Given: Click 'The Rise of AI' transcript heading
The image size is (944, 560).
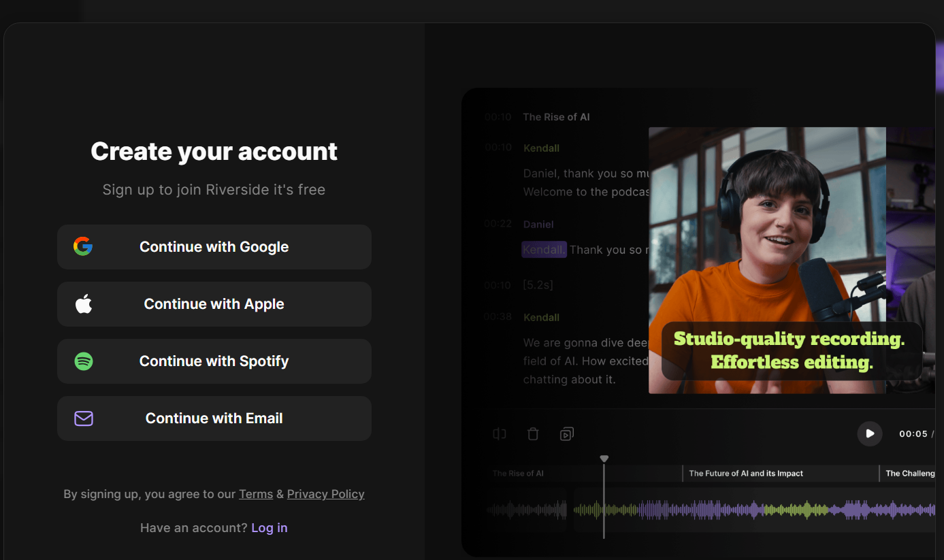Looking at the screenshot, I should (x=556, y=117).
